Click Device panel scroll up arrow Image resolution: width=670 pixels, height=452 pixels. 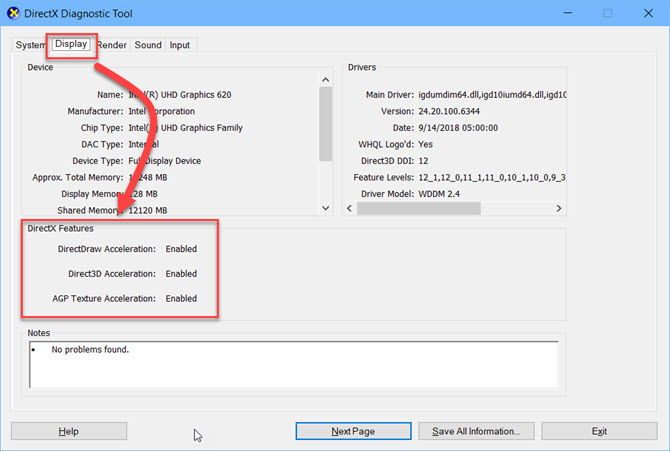pyautogui.click(x=326, y=80)
